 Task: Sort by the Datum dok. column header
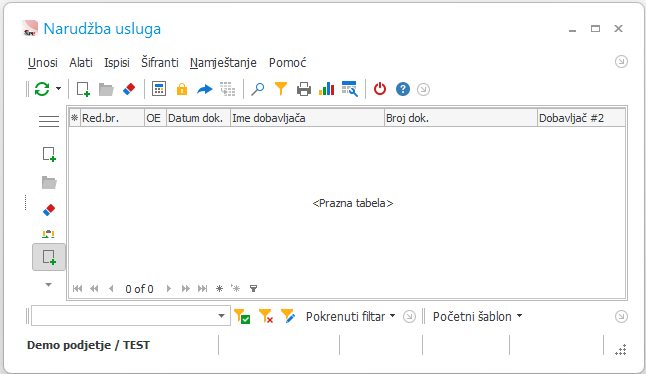(x=198, y=118)
